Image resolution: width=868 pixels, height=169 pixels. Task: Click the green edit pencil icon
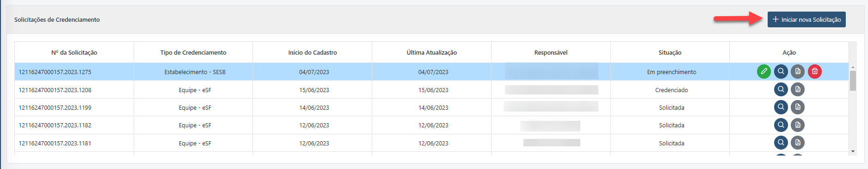point(764,71)
